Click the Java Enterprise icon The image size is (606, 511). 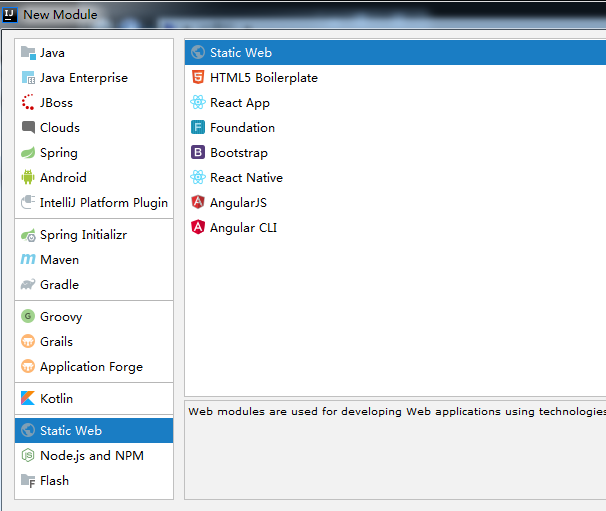click(x=28, y=78)
